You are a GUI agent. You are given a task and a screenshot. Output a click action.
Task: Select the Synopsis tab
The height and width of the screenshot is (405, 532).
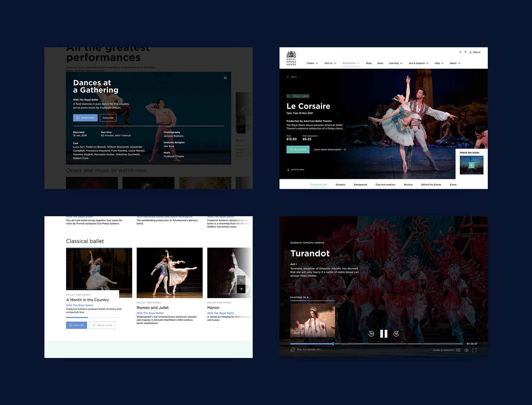[341, 184]
